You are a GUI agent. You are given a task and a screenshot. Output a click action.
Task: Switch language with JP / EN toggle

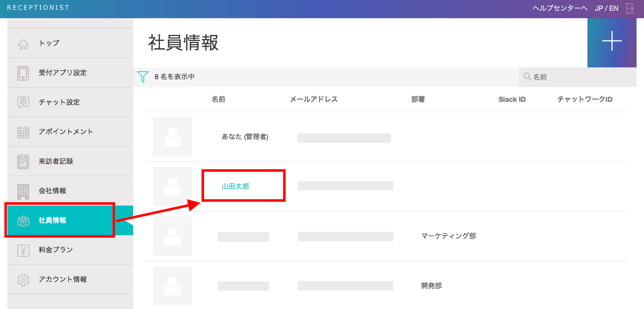pyautogui.click(x=607, y=8)
